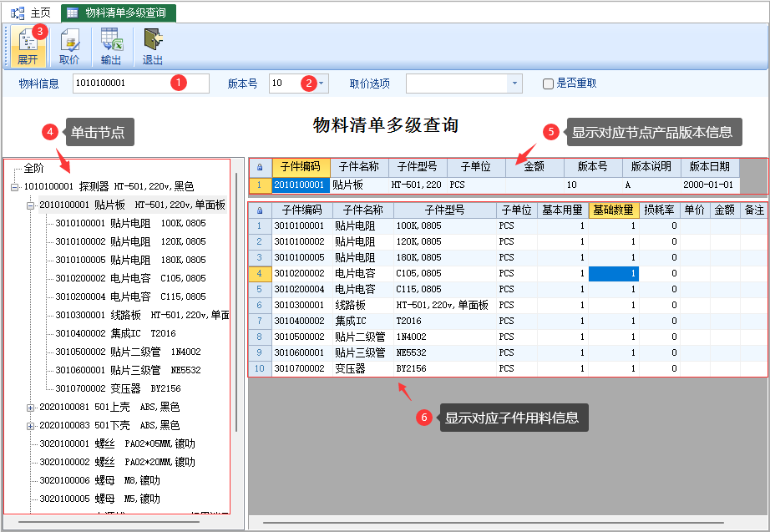This screenshot has height=532, width=770.
Task: Collapse the 2010100001 贴片板 tree node
Action: click(x=30, y=205)
